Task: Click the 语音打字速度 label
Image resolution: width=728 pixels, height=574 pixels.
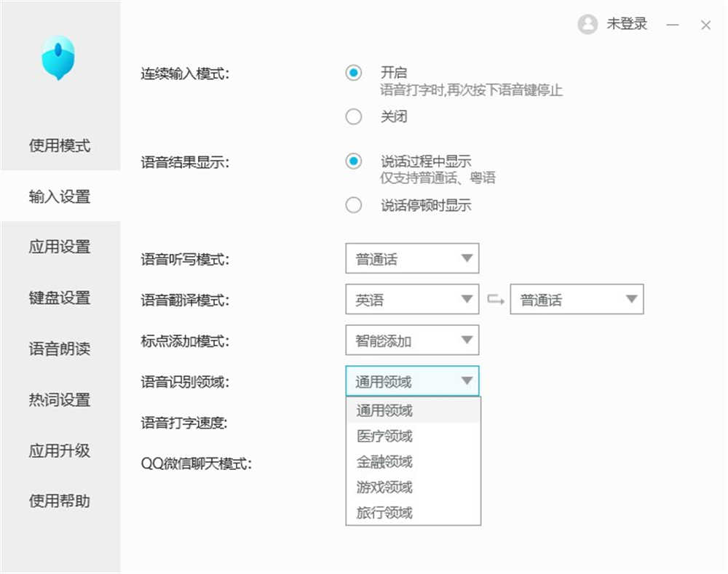Action: tap(184, 422)
